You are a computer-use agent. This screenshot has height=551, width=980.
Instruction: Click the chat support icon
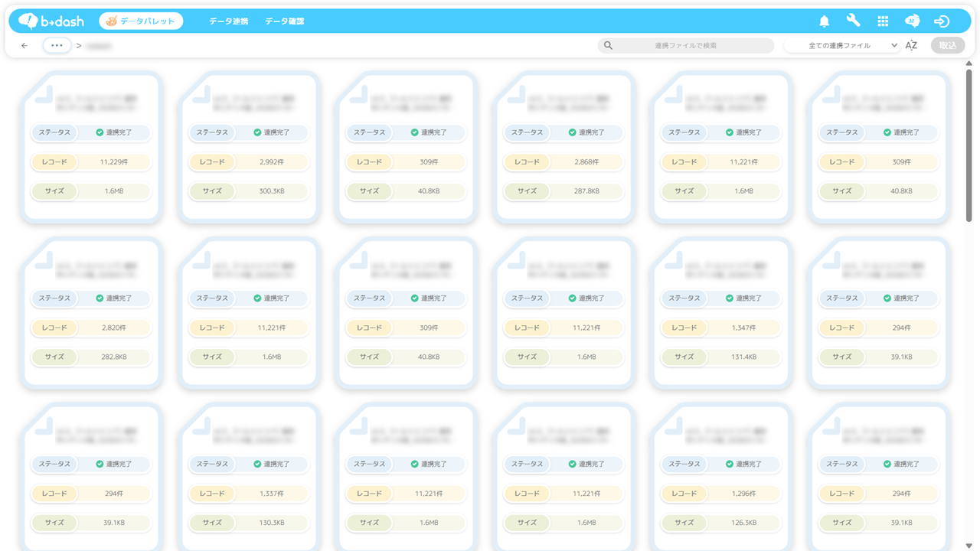pos(912,21)
